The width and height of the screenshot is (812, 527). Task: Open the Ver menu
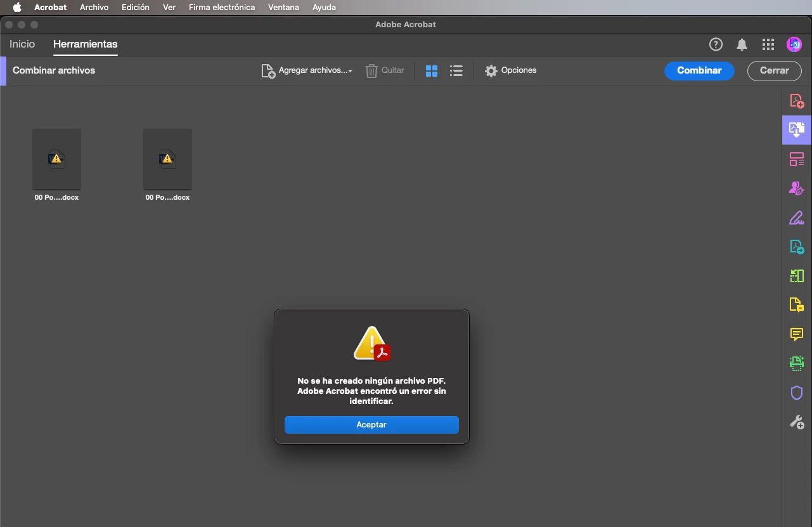(x=169, y=8)
